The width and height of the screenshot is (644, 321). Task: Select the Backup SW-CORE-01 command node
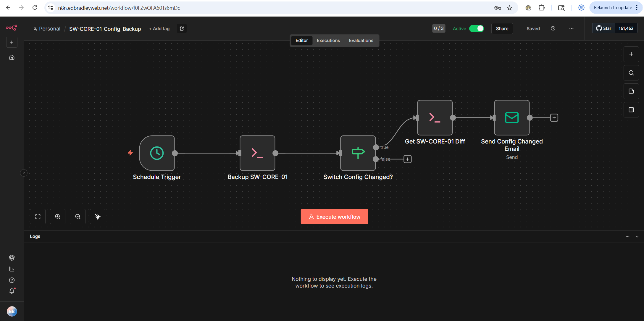[x=257, y=153]
